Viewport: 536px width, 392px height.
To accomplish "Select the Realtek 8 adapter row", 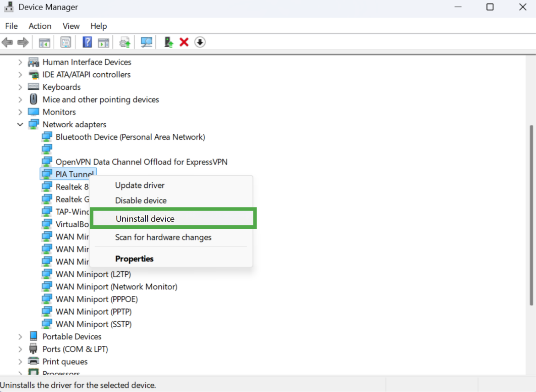I will 65,187.
